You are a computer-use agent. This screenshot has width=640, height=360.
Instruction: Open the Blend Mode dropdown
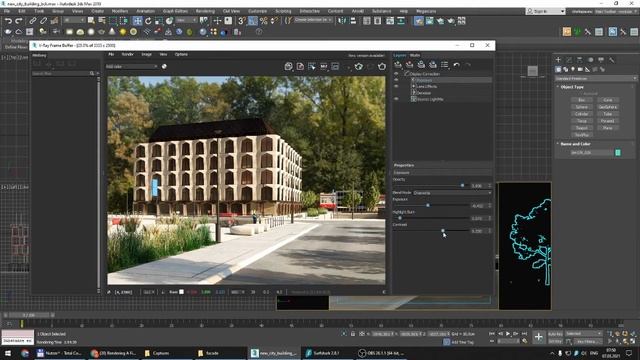452,193
